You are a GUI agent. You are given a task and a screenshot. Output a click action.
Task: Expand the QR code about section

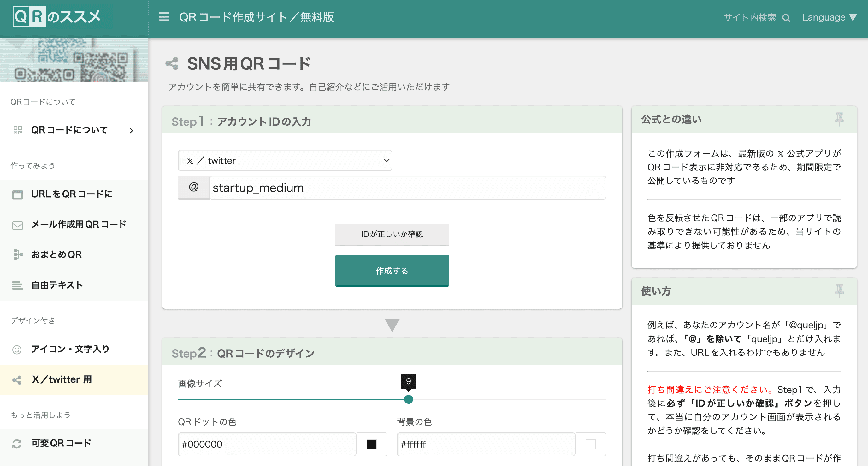[x=131, y=130]
